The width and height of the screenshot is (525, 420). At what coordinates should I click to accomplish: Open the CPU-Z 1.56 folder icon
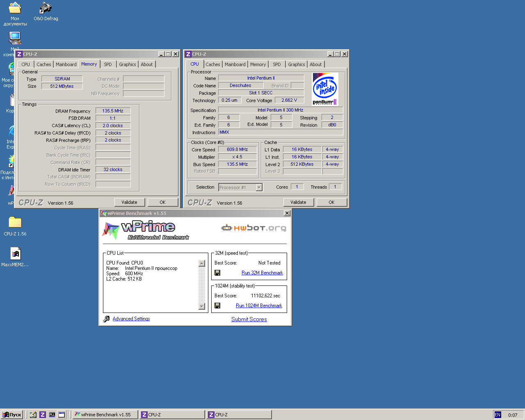[15, 226]
